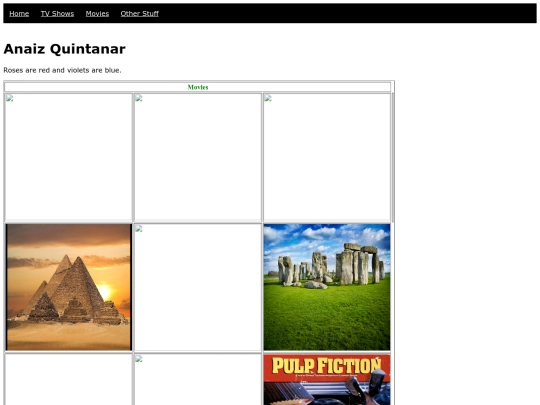Open the Movies navigation link
The width and height of the screenshot is (540, 405).
[x=97, y=13]
